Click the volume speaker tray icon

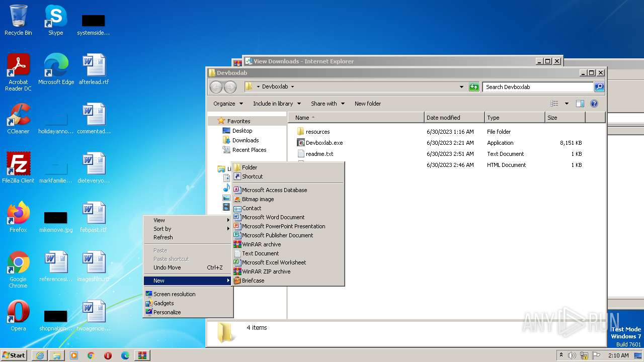click(x=572, y=355)
